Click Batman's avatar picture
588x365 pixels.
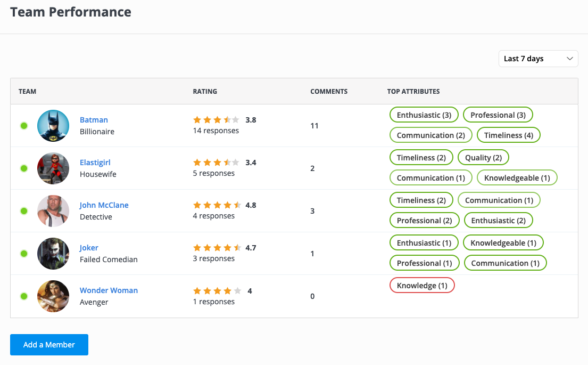click(53, 126)
